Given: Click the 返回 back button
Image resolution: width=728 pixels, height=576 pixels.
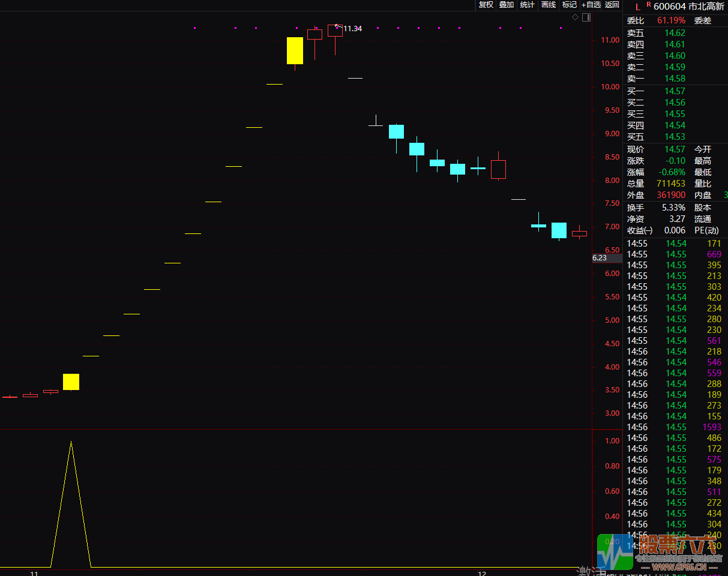Looking at the screenshot, I should pyautogui.click(x=612, y=5).
